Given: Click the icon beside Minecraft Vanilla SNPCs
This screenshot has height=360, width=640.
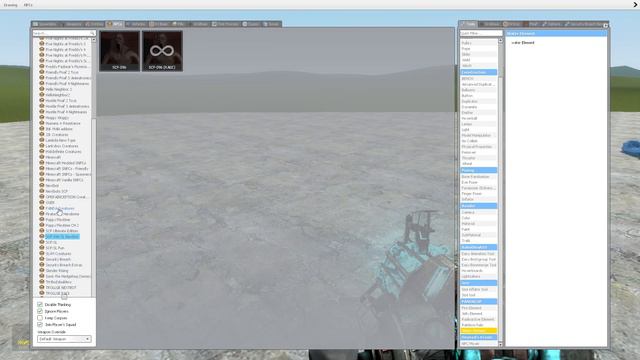Looking at the screenshot, I should click(42, 180).
